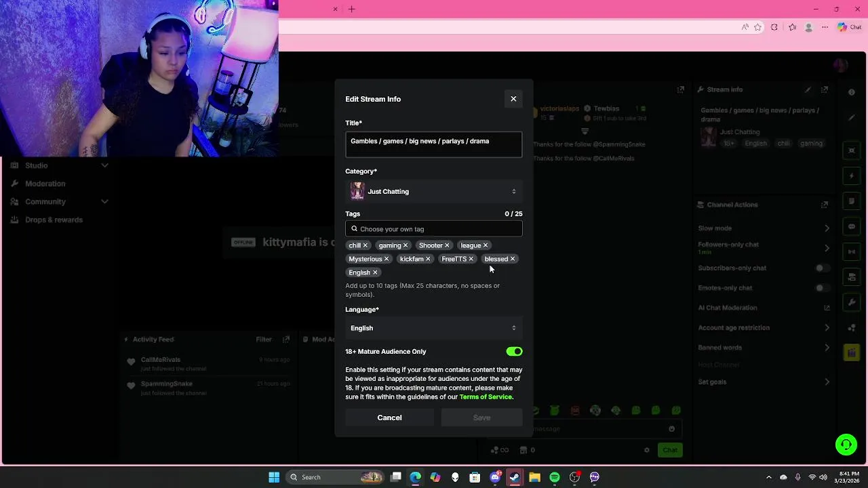Open the green support headset button

tap(846, 445)
